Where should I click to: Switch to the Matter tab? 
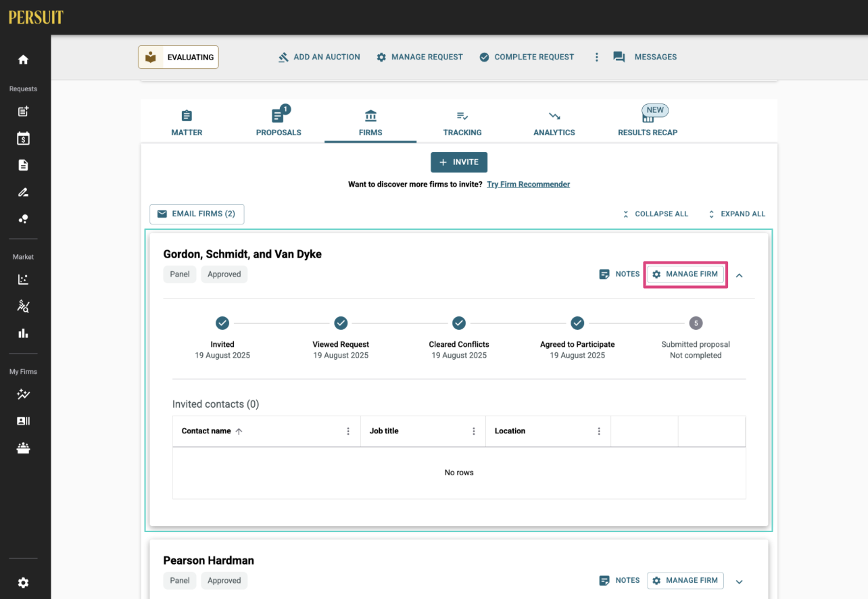[187, 122]
